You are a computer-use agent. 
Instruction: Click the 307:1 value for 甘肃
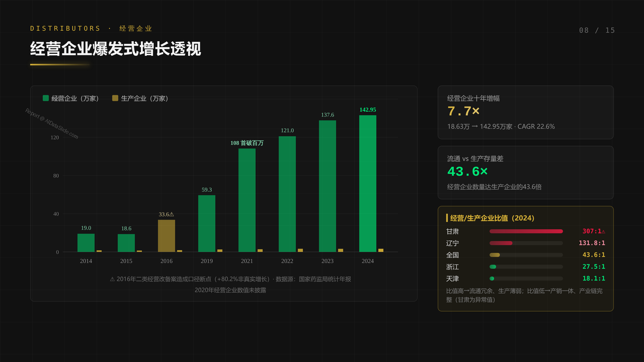tap(594, 231)
